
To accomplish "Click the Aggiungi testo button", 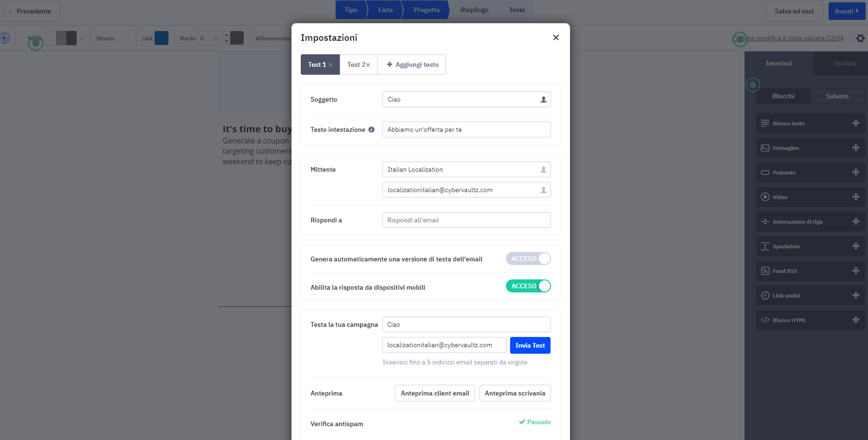I will (x=412, y=65).
